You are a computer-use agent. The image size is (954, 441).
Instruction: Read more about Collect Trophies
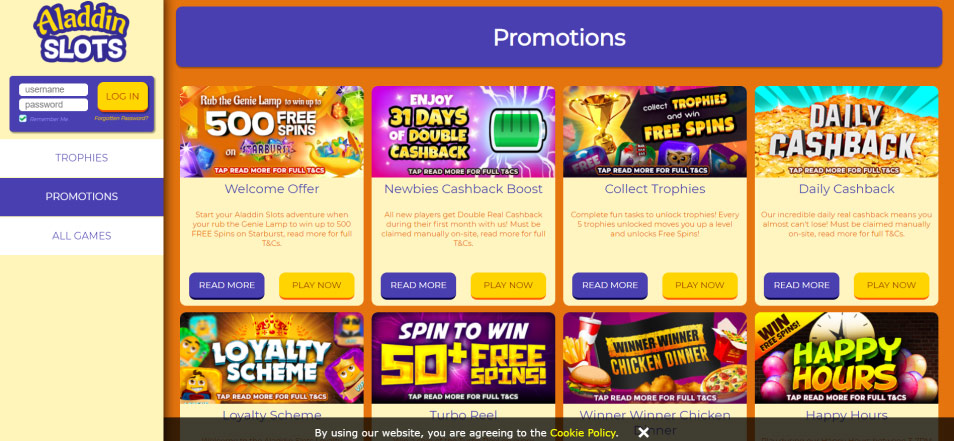[610, 285]
